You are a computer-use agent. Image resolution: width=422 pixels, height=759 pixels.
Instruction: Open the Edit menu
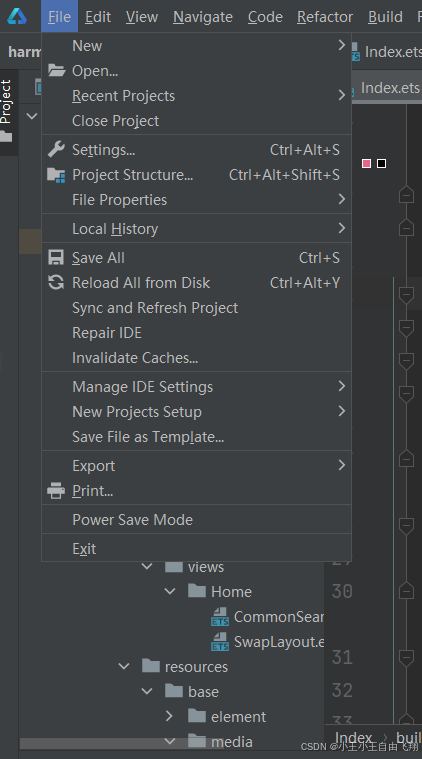(x=98, y=16)
